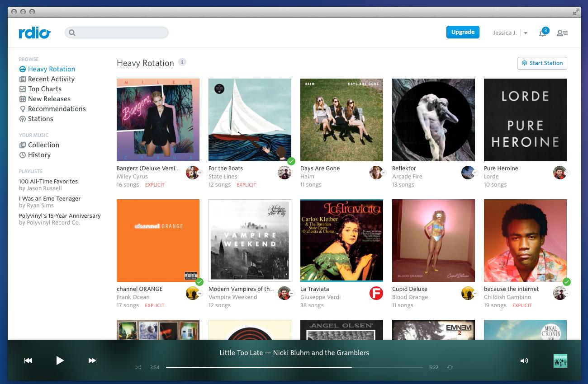Toggle shuffle playback
Viewport: 588px width, 384px height.
point(138,367)
